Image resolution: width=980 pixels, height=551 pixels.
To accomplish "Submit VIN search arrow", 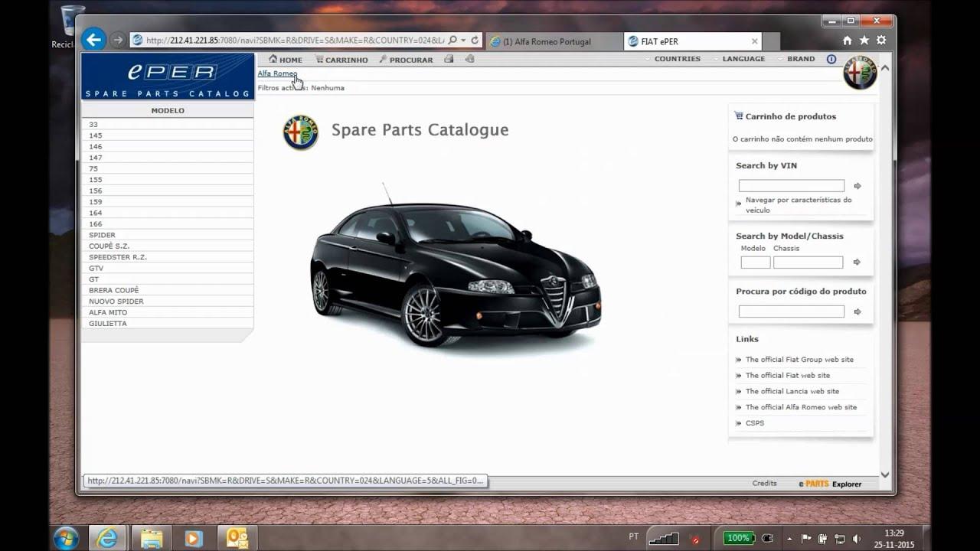I will (857, 186).
